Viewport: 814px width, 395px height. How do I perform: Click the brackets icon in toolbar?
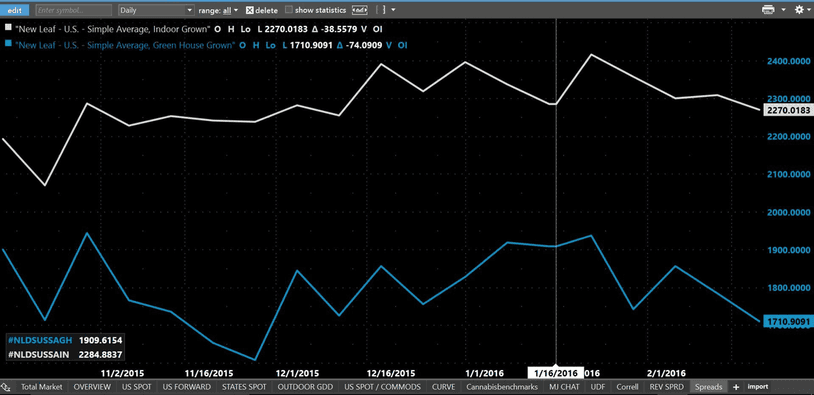click(x=381, y=10)
